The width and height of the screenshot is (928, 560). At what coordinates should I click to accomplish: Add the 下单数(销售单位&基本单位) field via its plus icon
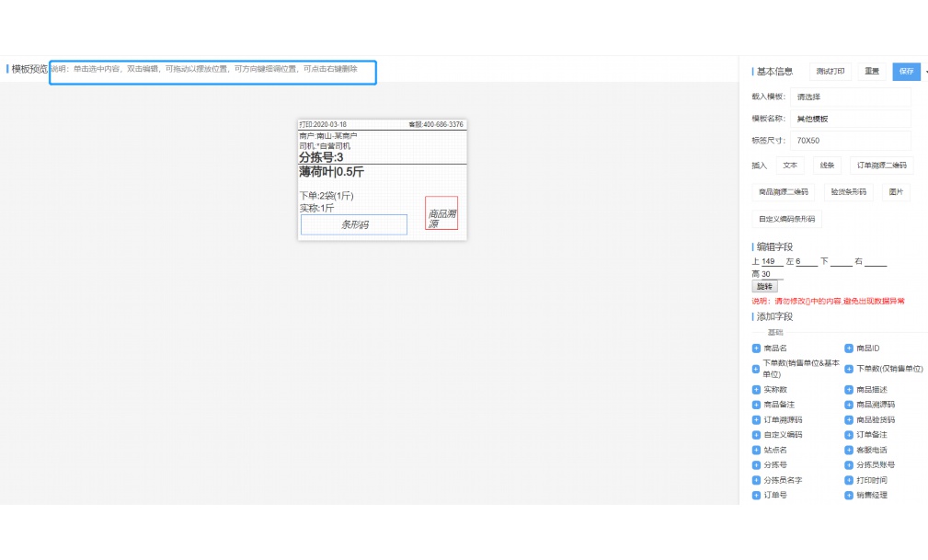tap(756, 369)
